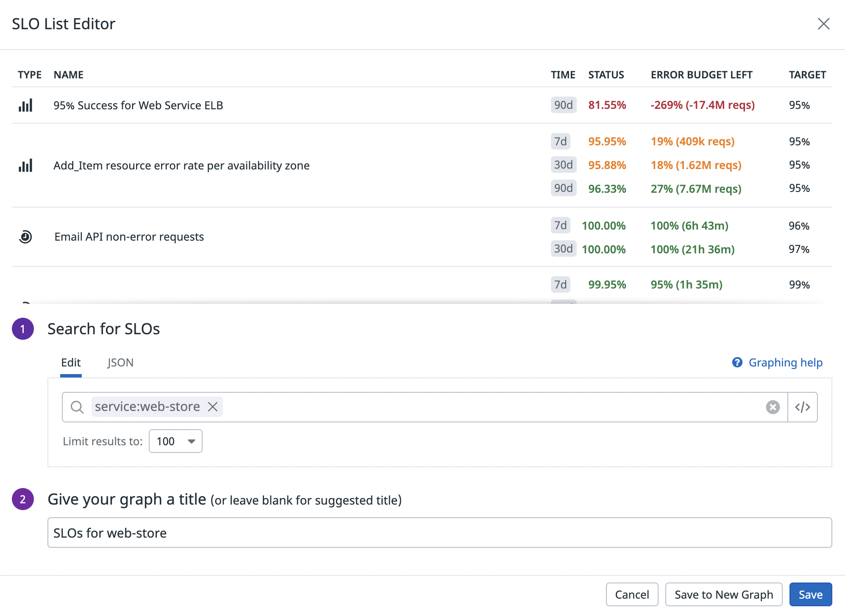Click 95% Success for Web Service ELB row
Screen dimensions: 845x616
(138, 105)
